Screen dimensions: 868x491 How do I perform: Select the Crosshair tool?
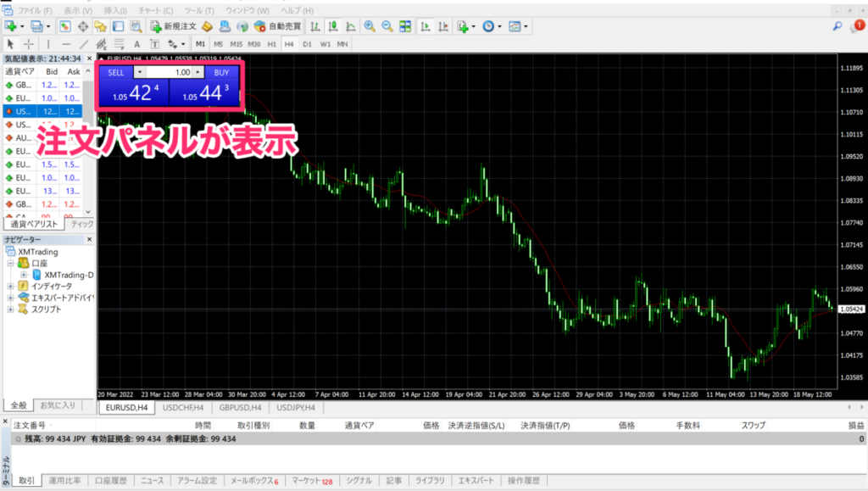click(28, 44)
